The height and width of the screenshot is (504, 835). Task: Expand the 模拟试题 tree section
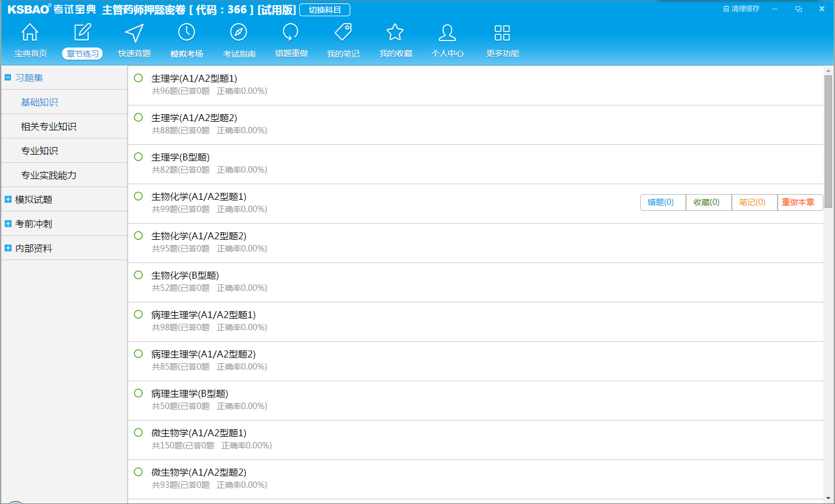8,199
